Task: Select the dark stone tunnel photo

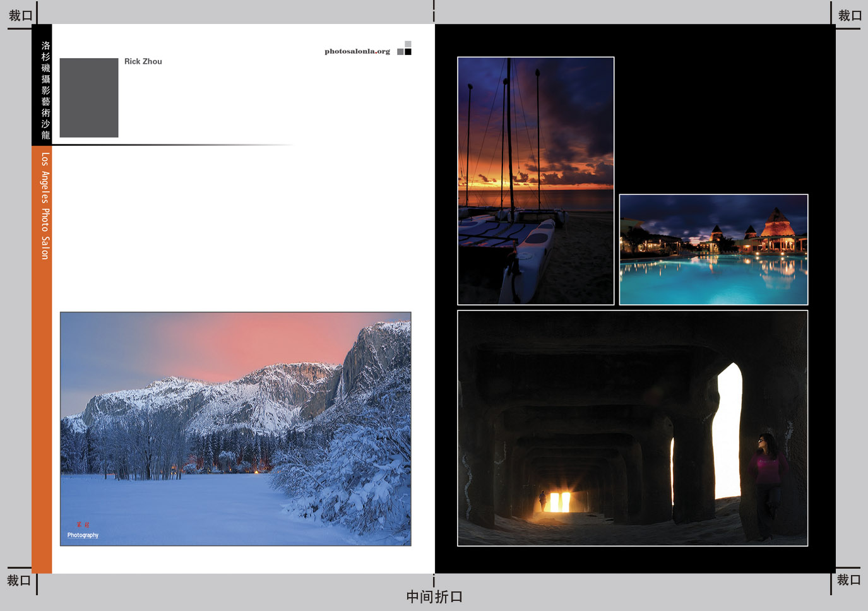Action: pyautogui.click(x=632, y=428)
